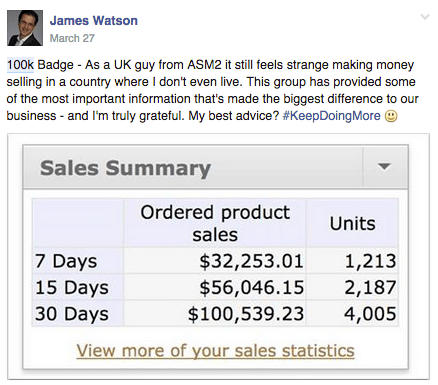Click the $100,539.23 sales value
Screen dimensions: 438x385
[246, 314]
